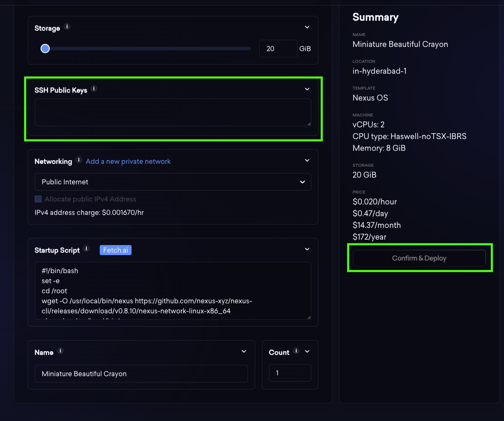The width and height of the screenshot is (504, 421).
Task: Click the $172/year price text
Action: point(370,237)
